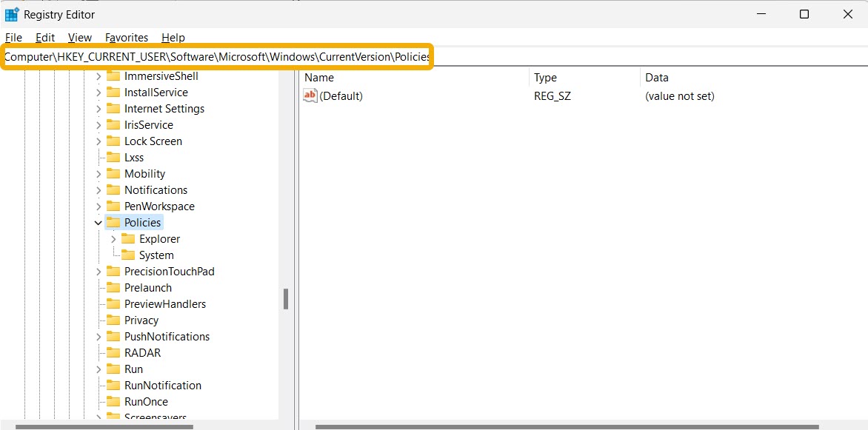Viewport: 868px width, 430px height.
Task: Select the PrecisionTouchPad folder icon
Action: click(x=116, y=271)
